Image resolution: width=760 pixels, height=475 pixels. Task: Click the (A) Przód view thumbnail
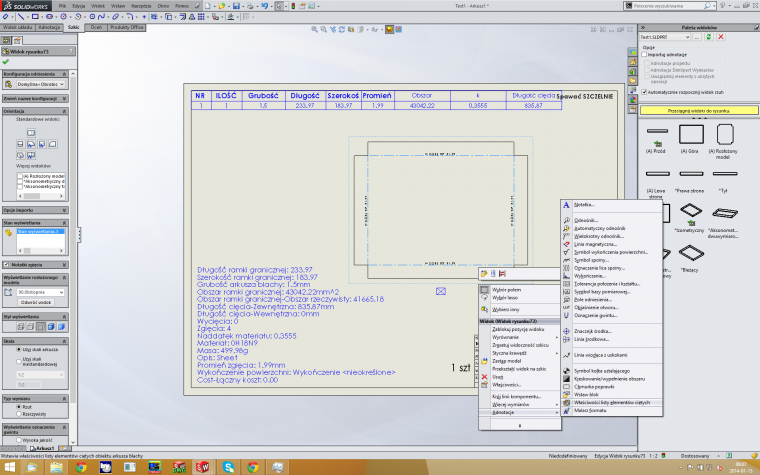(657, 135)
